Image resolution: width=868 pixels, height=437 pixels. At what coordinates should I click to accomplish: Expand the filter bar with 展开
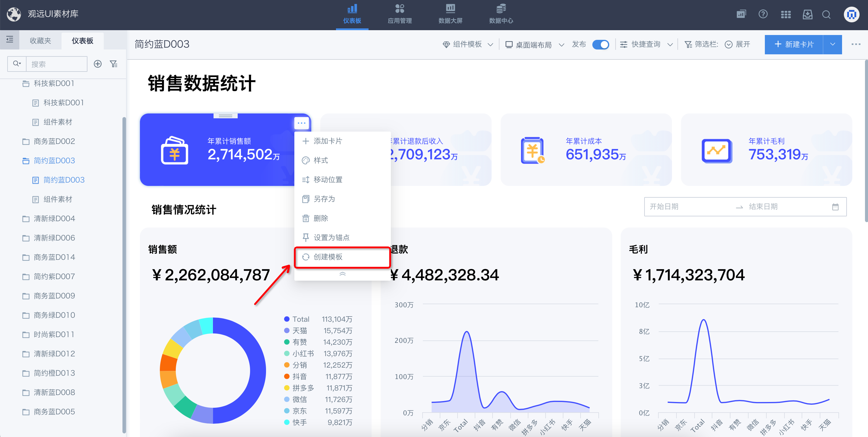coord(738,44)
